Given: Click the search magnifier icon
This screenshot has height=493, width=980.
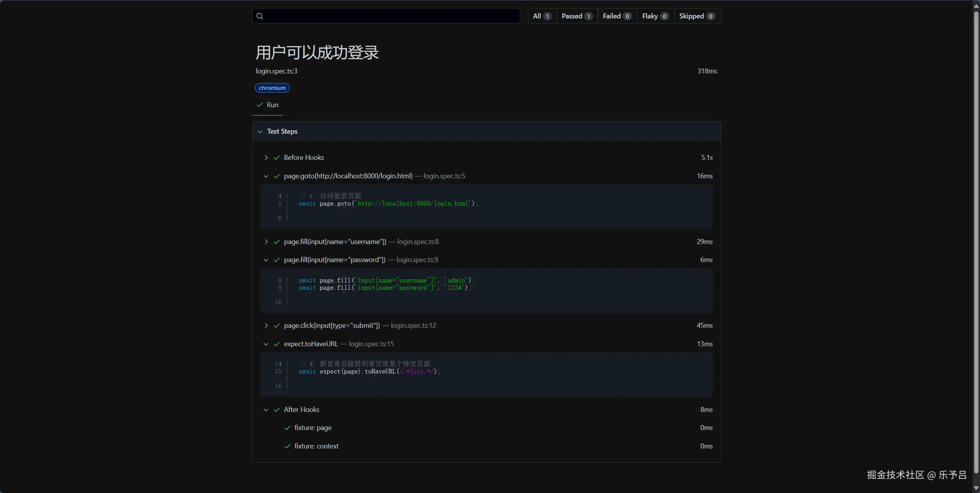Looking at the screenshot, I should 260,16.
